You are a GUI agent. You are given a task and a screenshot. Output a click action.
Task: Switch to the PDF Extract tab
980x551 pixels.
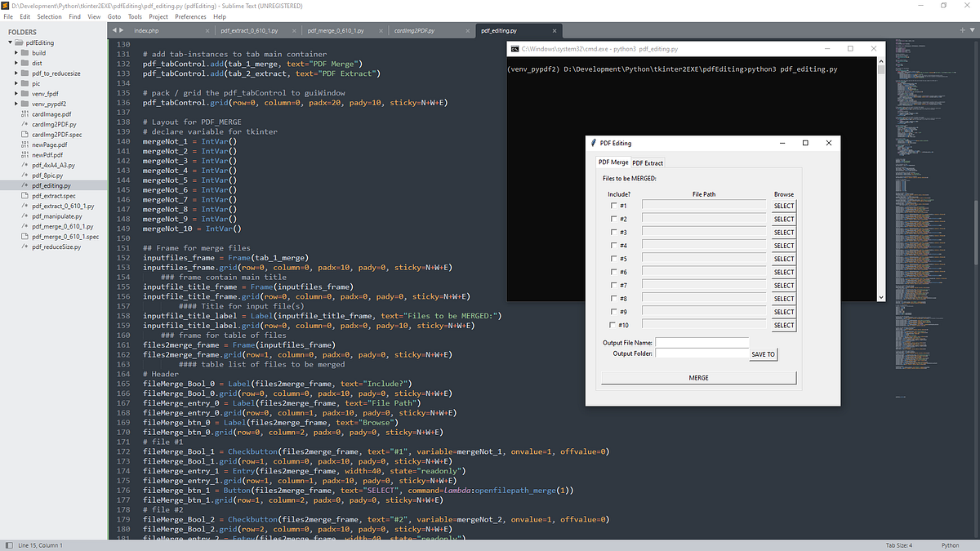click(x=648, y=162)
